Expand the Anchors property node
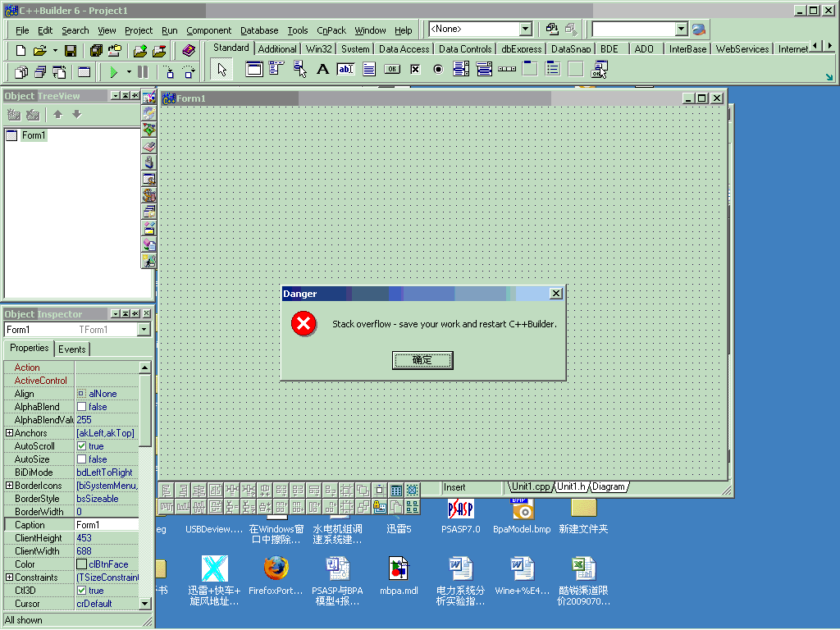This screenshot has height=630, width=840. (x=9, y=433)
